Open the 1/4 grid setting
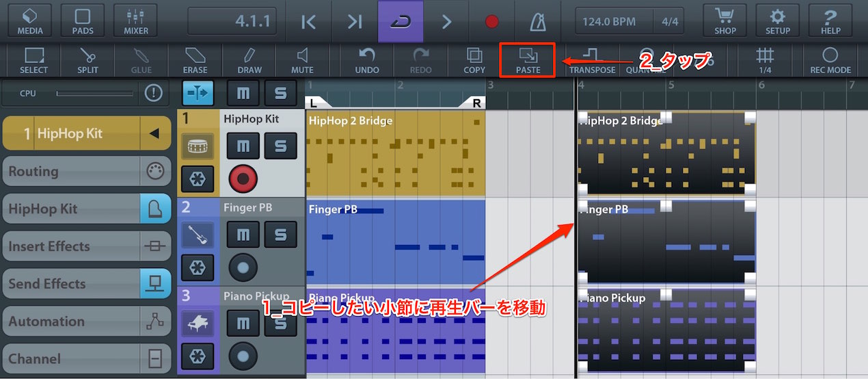Image resolution: width=868 pixels, height=379 pixels. click(765, 60)
